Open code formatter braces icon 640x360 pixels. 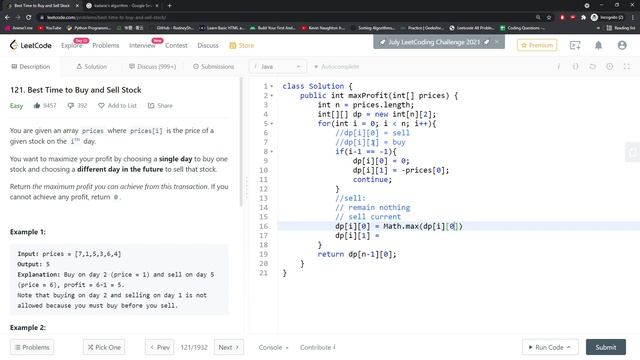point(575,67)
